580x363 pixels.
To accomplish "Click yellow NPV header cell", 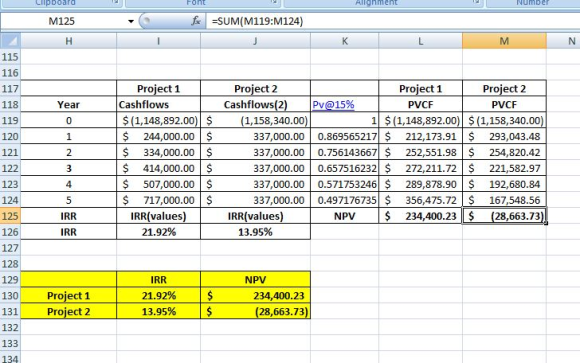I will [x=255, y=279].
